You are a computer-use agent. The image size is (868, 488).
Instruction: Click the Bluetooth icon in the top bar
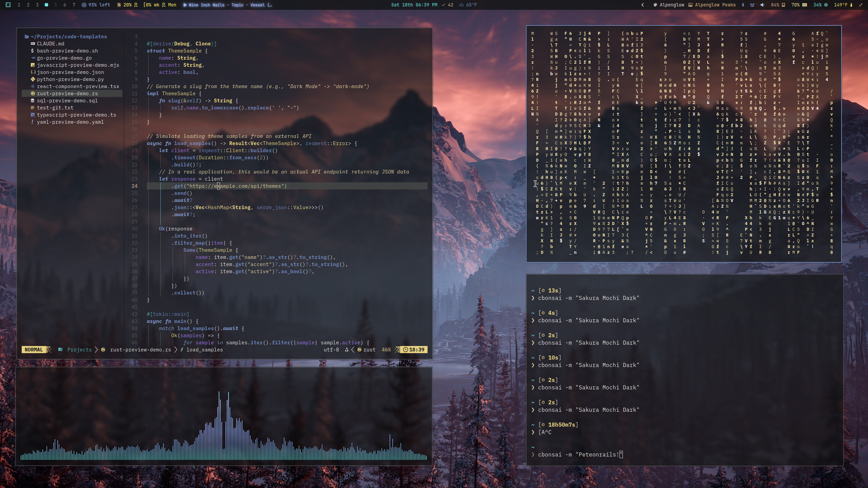(743, 5)
